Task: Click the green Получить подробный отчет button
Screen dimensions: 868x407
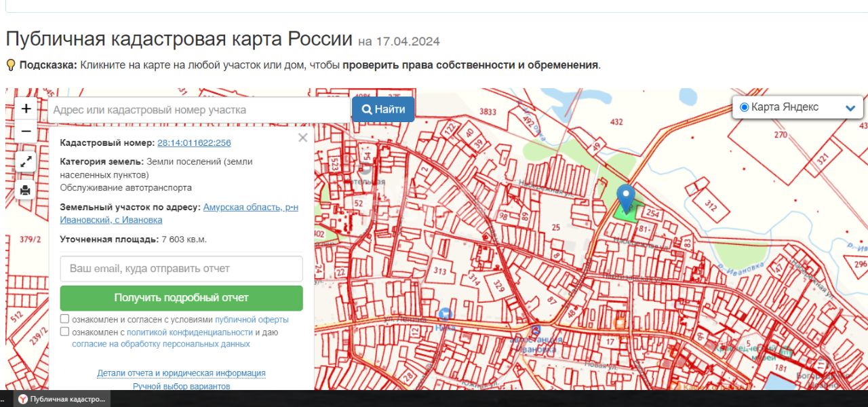Action: tap(181, 298)
